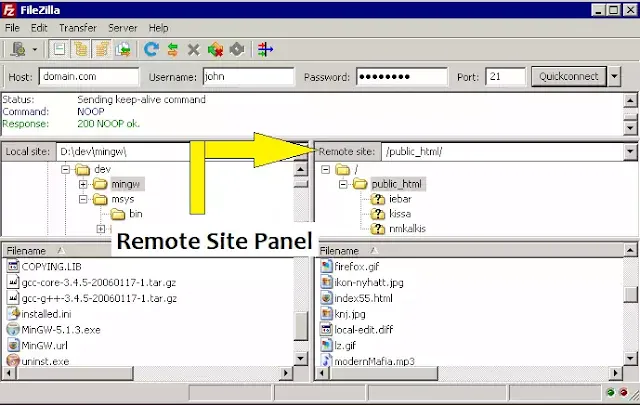Click local file list scroll down arrow
Image resolution: width=640 pixels, height=406 pixels.
pos(301,359)
